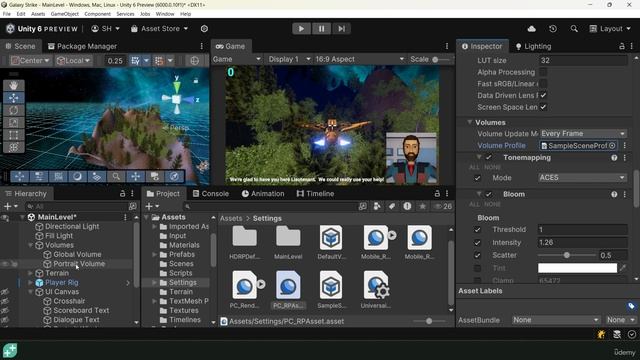Toggle the Bloom Scatter override checkbox
640x360 pixels.
[477, 256]
